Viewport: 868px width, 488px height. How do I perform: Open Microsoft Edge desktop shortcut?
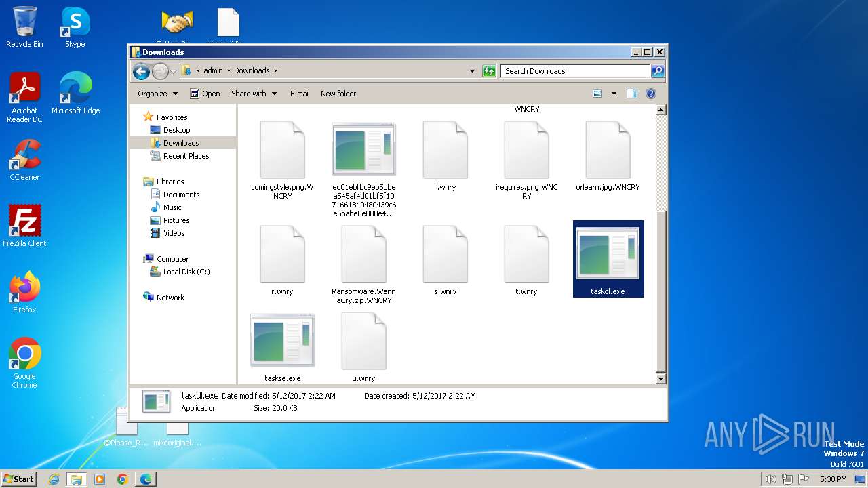coord(75,94)
